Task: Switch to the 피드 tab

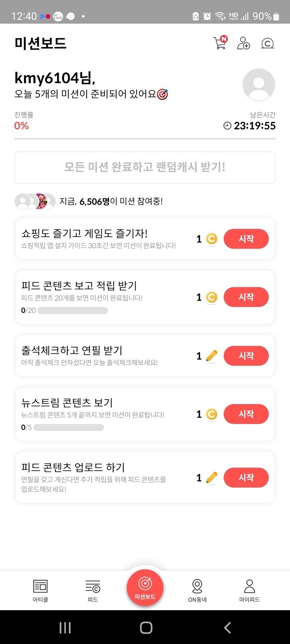Action: (x=93, y=590)
